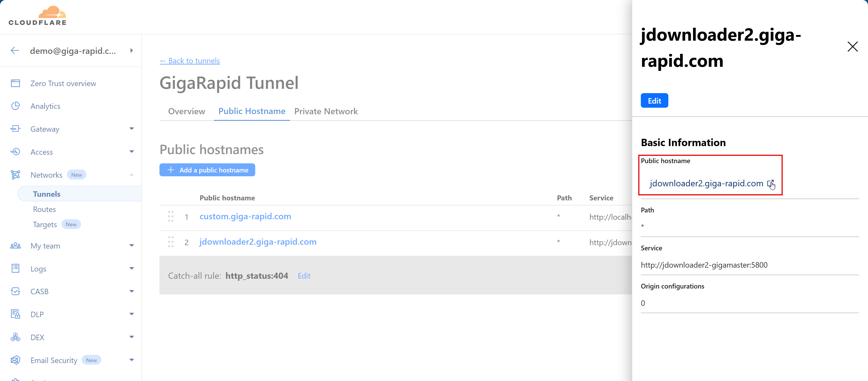Click the Access sidebar icon

click(15, 152)
